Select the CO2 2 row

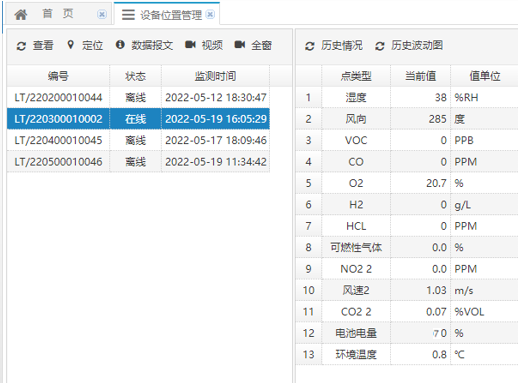[x=407, y=312]
